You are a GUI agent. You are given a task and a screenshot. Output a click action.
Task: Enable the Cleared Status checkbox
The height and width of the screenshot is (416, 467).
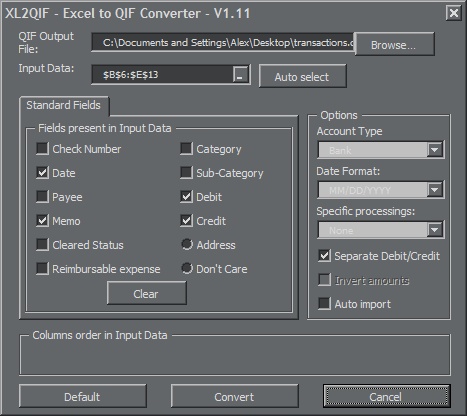point(42,245)
